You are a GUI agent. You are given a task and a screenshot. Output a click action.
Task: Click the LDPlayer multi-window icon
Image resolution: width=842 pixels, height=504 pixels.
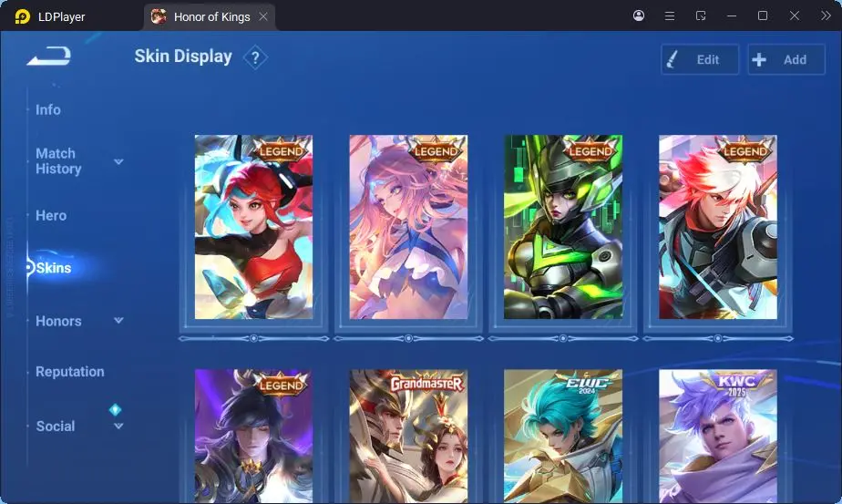point(701,15)
